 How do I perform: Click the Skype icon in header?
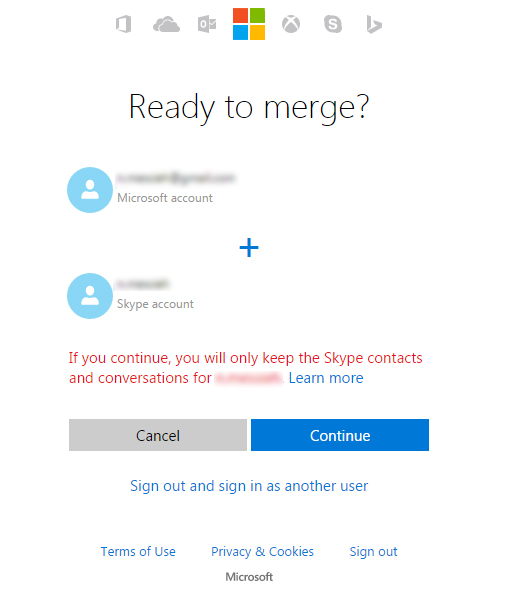[333, 24]
